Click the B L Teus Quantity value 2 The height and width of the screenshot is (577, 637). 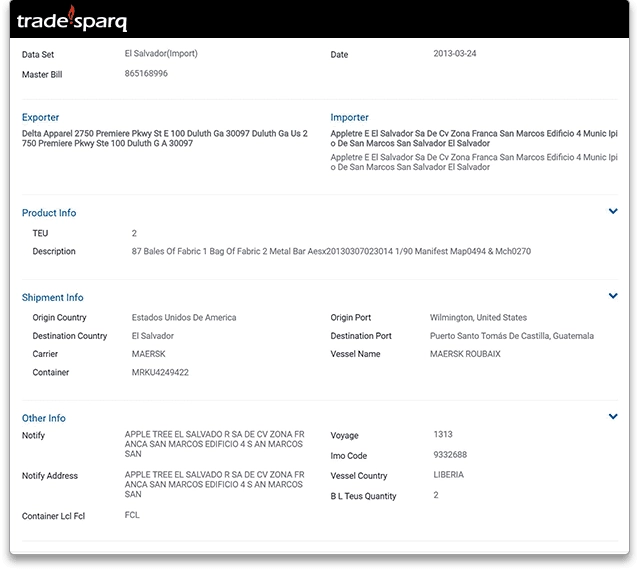tap(436, 495)
